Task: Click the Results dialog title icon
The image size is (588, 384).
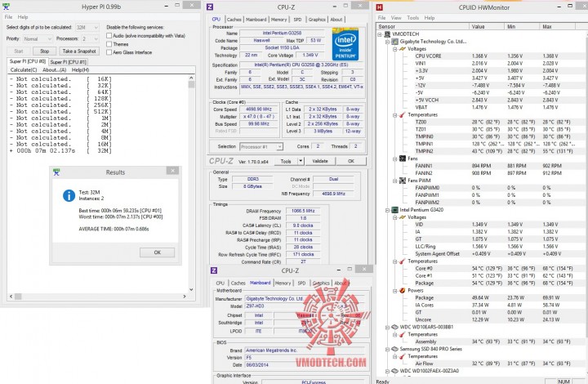Action: click(56, 172)
